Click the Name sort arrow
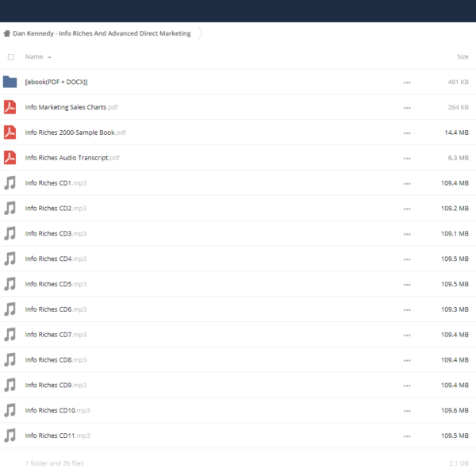 [49, 57]
